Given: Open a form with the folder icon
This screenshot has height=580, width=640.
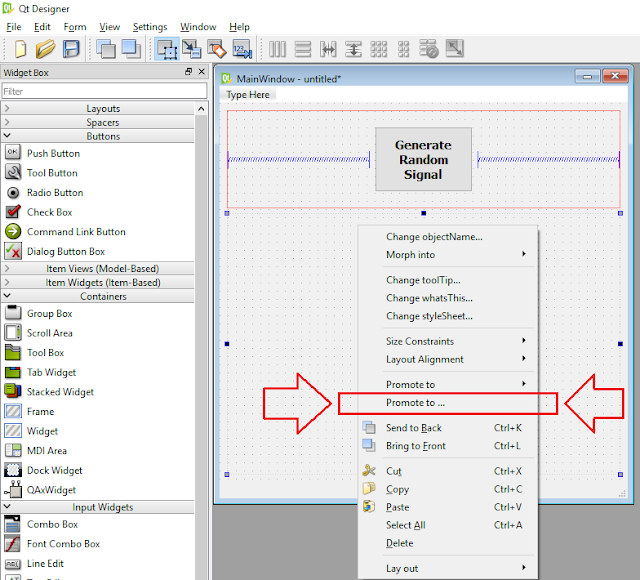Looking at the screenshot, I should coord(45,49).
